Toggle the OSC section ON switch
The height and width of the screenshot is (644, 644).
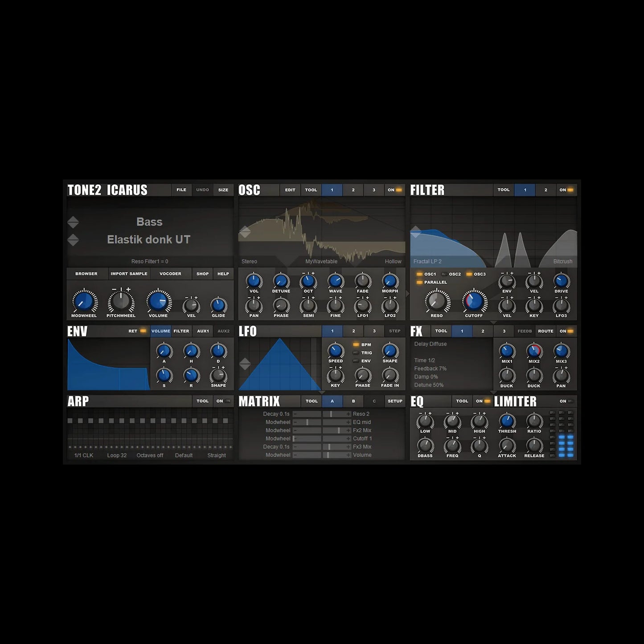(394, 190)
